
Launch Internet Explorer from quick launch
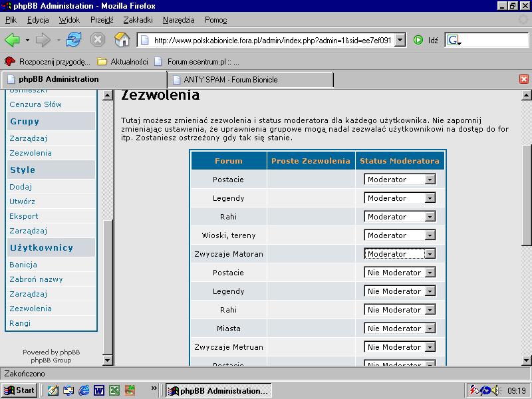point(84,390)
